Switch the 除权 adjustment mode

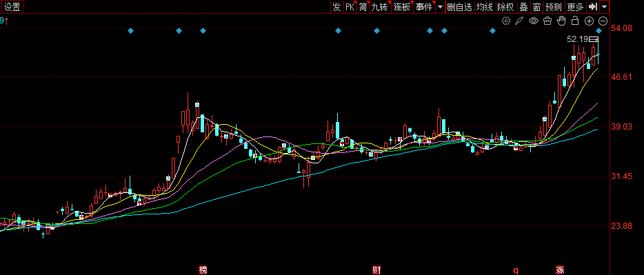[505, 7]
